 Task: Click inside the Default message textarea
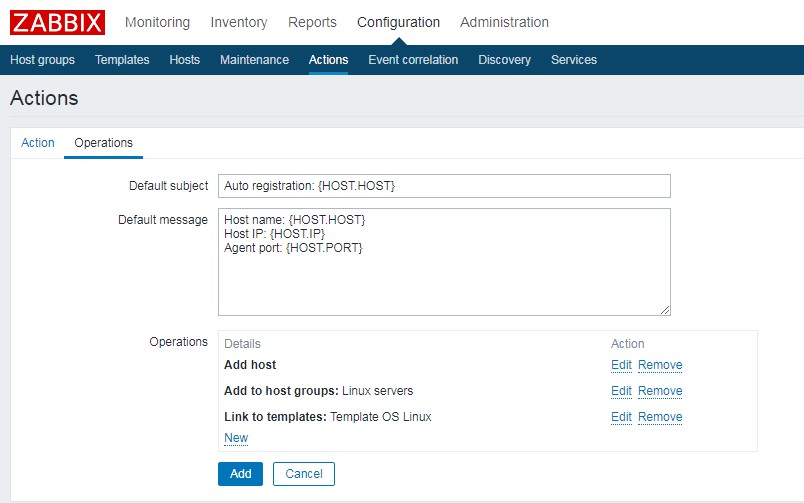point(444,262)
